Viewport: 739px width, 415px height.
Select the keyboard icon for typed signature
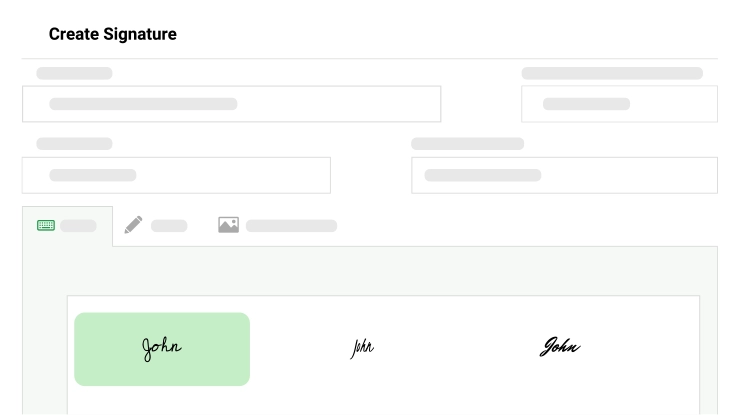pos(46,226)
